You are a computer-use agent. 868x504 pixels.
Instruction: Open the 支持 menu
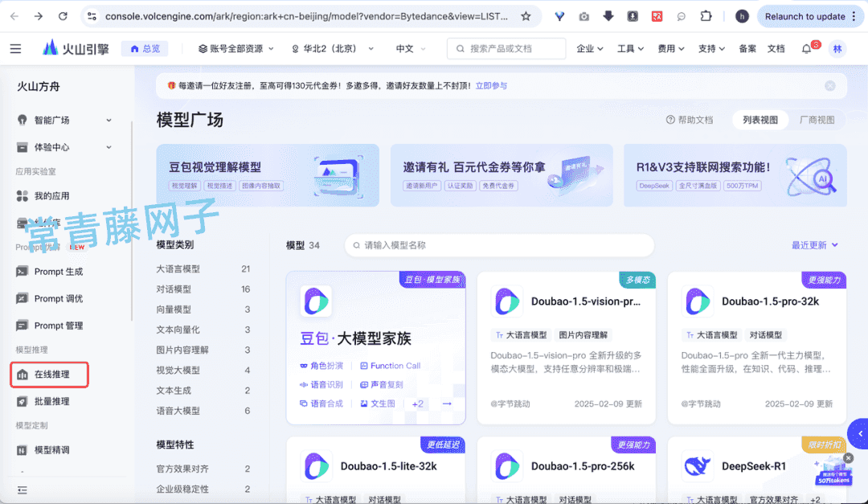pos(711,49)
